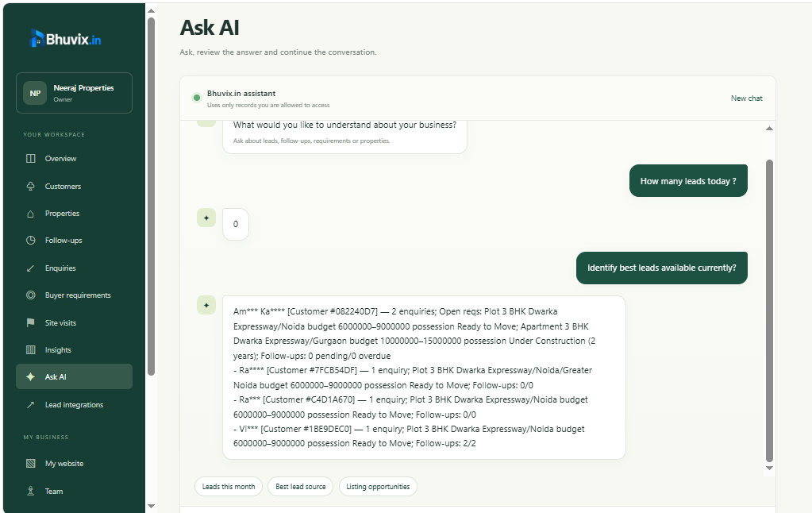Start a New chat
The width and height of the screenshot is (812, 513).
746,98
